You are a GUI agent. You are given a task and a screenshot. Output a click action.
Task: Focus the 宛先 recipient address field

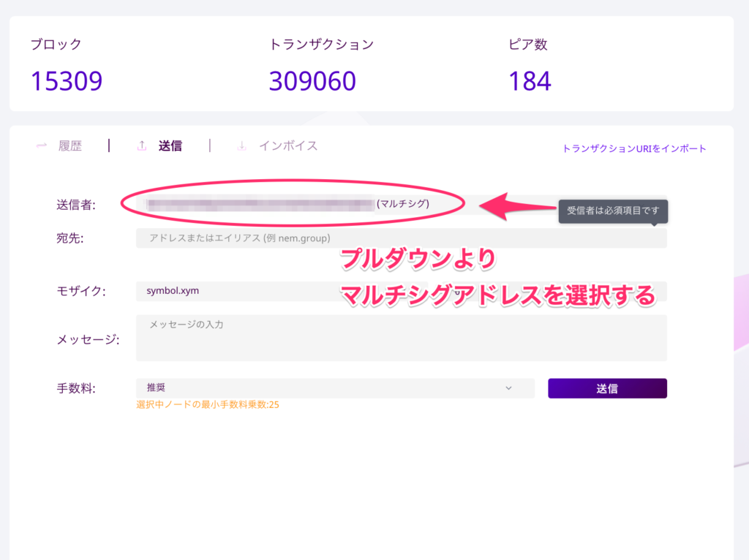[x=402, y=238]
